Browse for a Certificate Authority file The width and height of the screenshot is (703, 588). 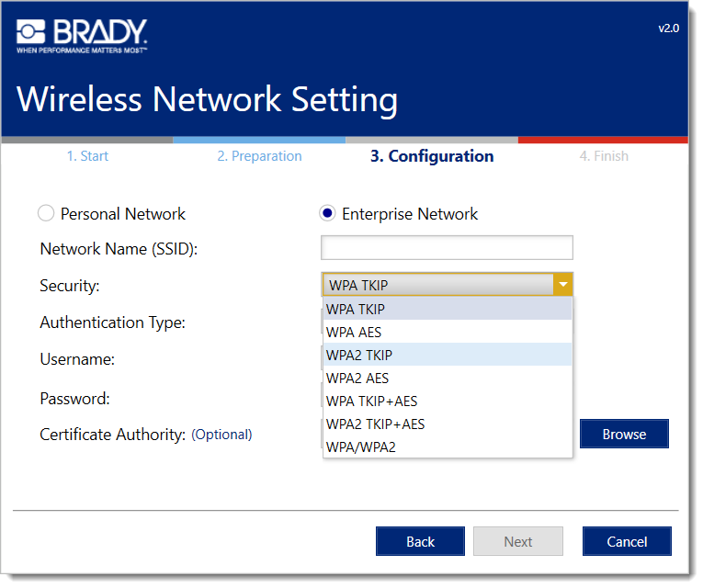(624, 434)
